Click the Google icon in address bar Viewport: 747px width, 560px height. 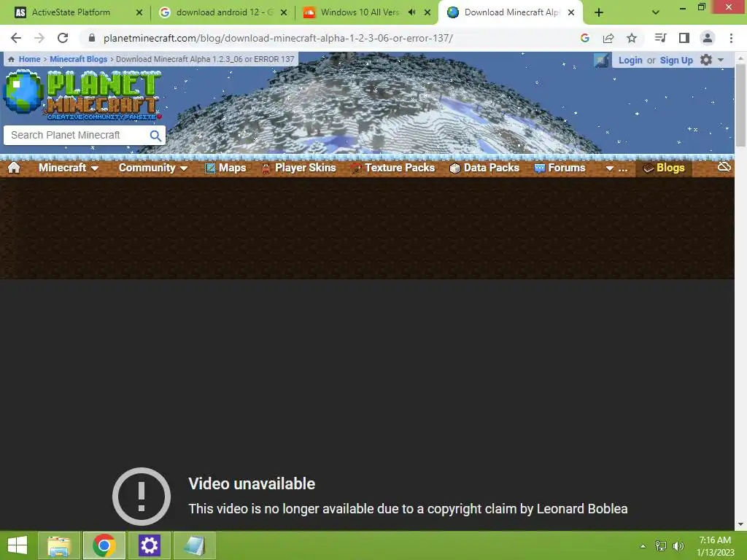tap(585, 38)
